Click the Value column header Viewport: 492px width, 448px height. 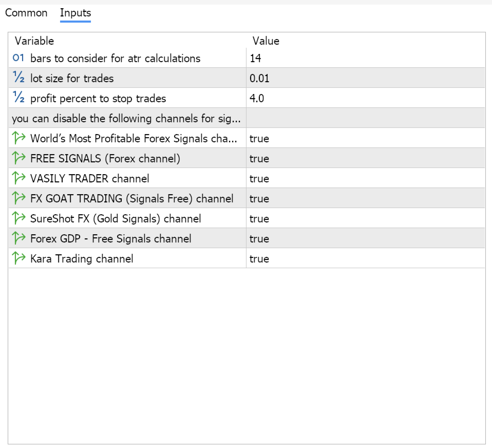(x=266, y=41)
